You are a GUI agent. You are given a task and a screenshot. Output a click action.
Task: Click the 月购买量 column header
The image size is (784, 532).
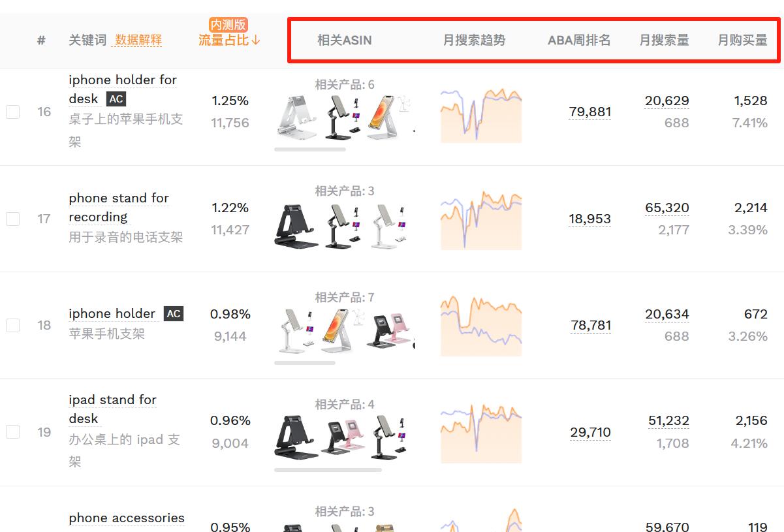click(743, 40)
